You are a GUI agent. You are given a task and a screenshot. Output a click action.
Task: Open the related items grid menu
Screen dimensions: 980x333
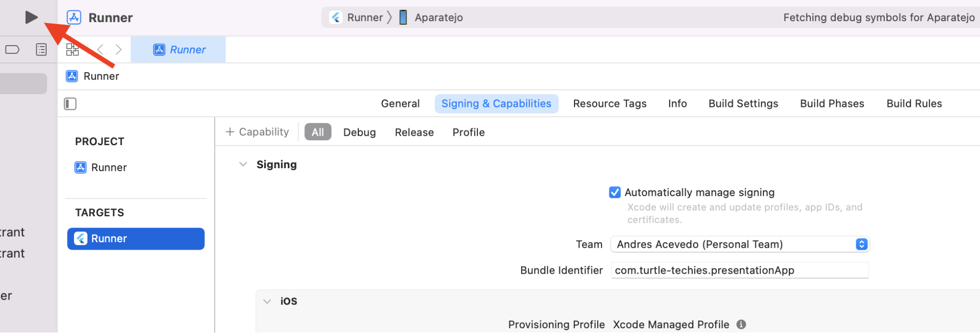(73, 50)
